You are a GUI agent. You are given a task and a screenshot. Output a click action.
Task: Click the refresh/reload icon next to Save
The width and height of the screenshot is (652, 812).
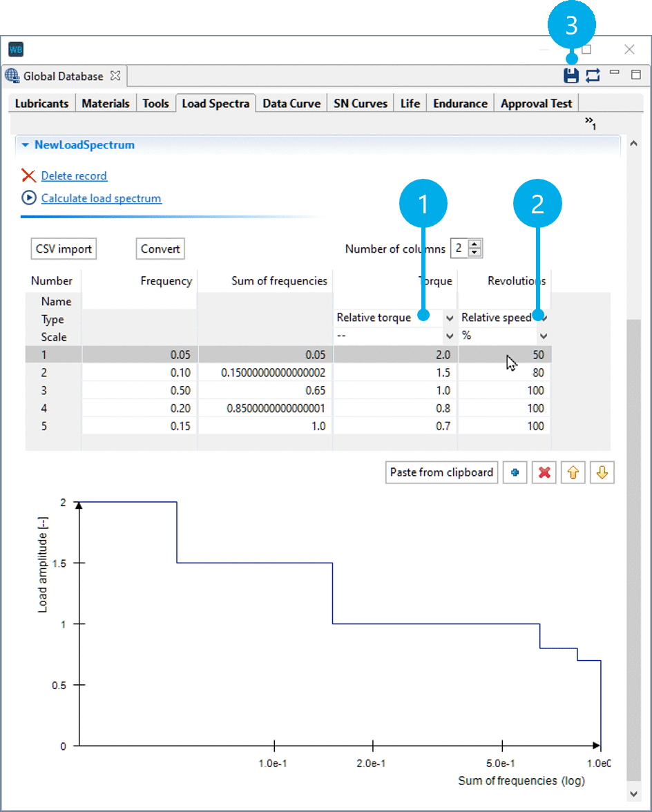tap(593, 75)
